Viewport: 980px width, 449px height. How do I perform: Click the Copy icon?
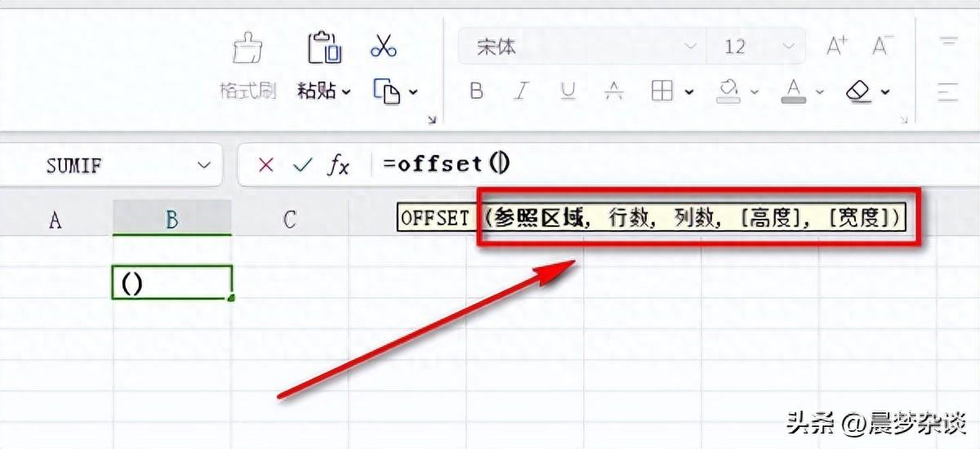[x=387, y=91]
